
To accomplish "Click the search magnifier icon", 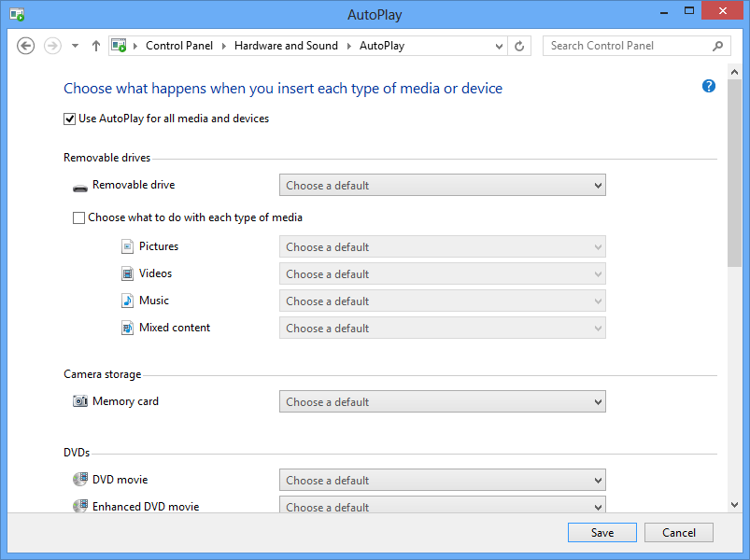I will 717,46.
